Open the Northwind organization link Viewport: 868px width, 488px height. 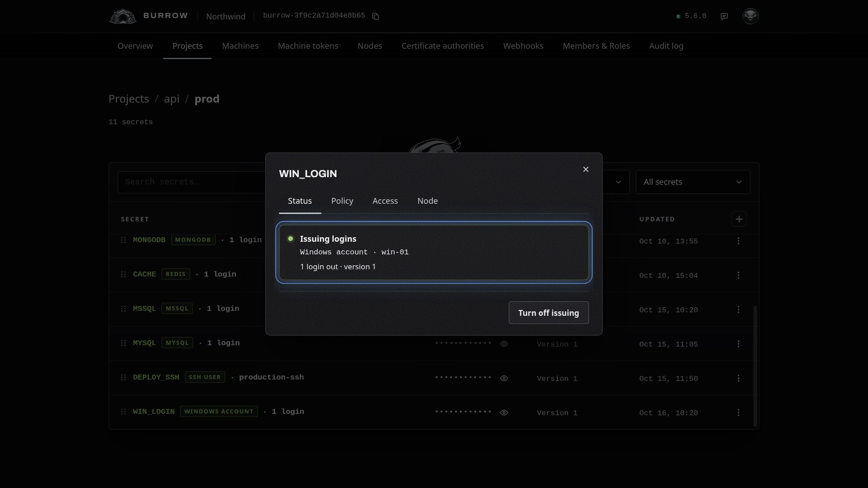tap(226, 17)
